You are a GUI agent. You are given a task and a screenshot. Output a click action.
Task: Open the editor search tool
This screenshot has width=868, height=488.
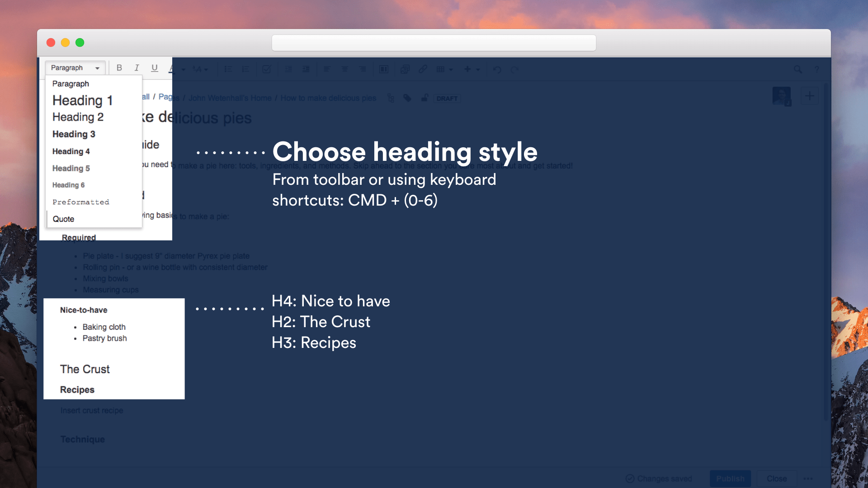point(798,69)
